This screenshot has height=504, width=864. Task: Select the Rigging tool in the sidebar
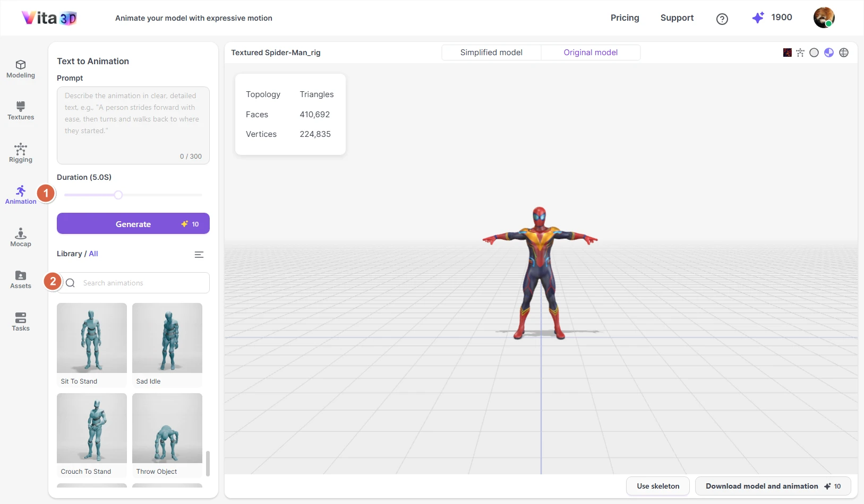pos(20,153)
